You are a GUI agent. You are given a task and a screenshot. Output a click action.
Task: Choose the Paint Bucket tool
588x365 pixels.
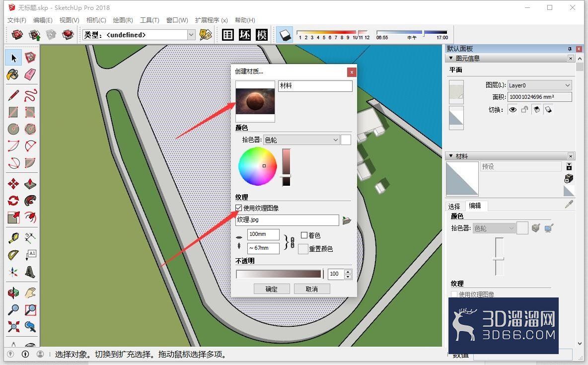13,74
